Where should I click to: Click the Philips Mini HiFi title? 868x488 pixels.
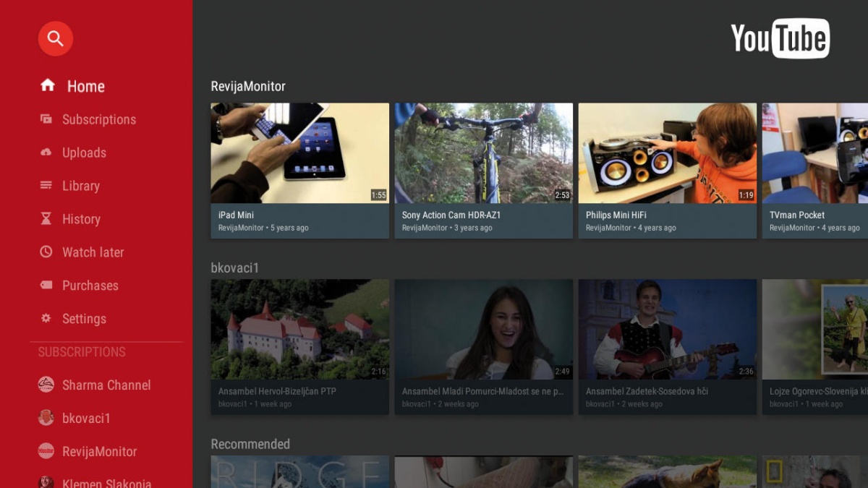coord(616,215)
